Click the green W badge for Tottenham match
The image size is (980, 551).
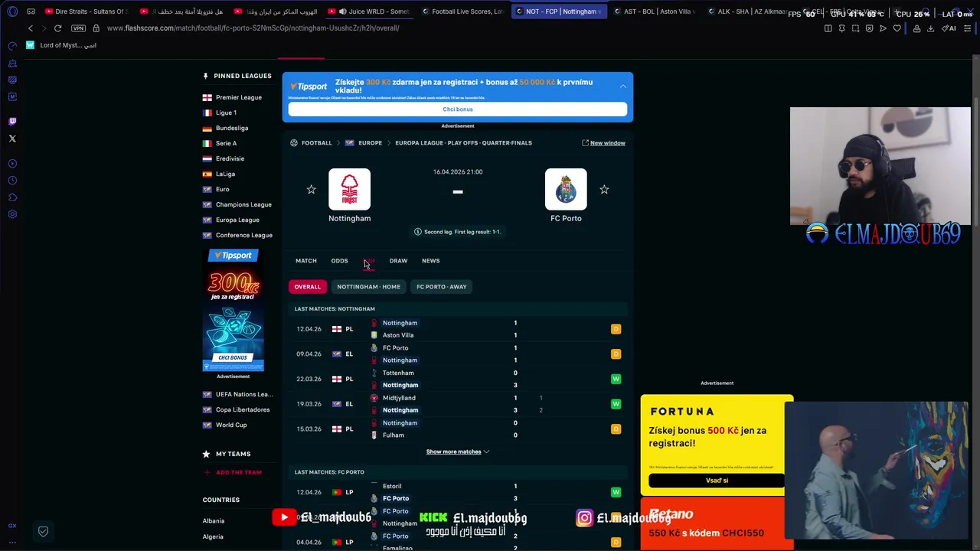(x=616, y=379)
